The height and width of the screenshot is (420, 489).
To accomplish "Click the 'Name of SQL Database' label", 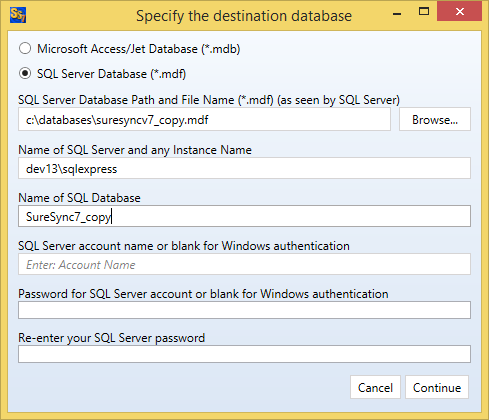I will click(79, 198).
